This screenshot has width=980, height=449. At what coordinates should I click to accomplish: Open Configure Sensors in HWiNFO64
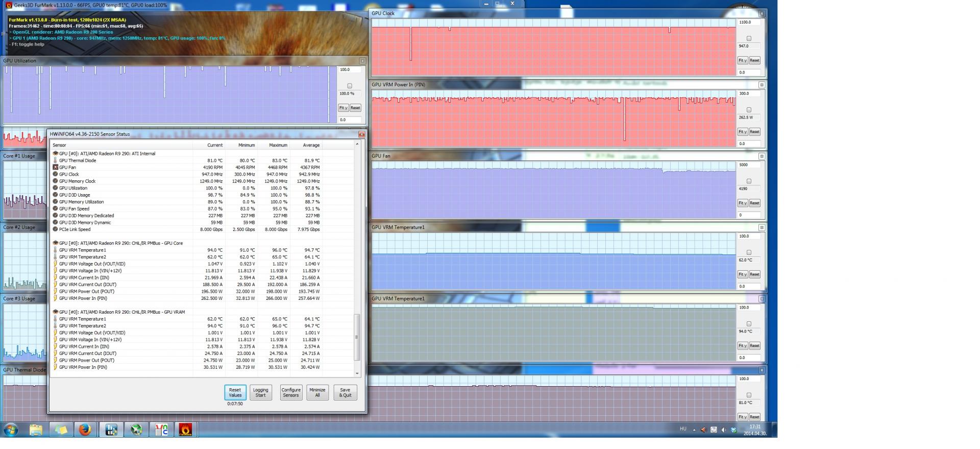[x=291, y=392]
